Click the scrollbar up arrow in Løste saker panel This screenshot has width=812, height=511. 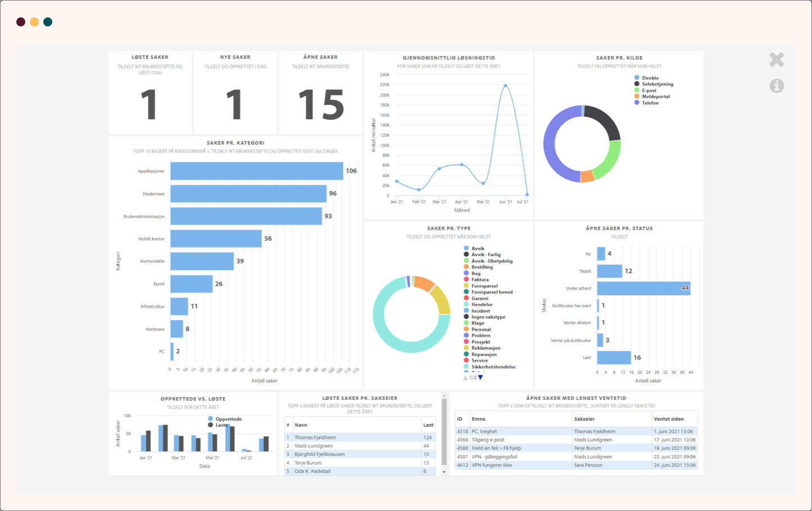tap(444, 396)
